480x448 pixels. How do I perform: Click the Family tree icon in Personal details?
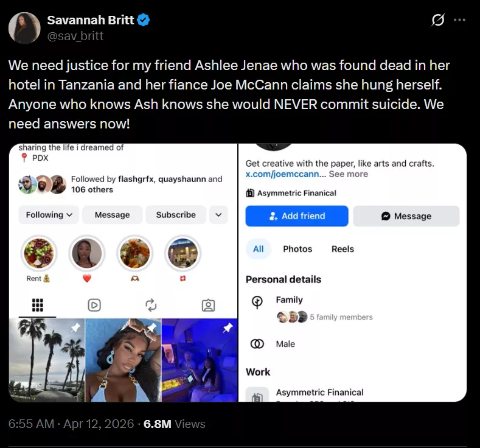tap(257, 301)
